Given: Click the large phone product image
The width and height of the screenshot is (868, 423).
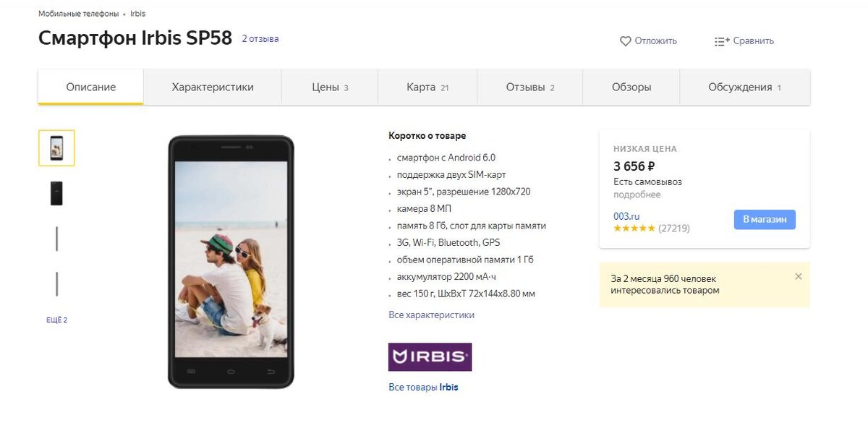Looking at the screenshot, I should [x=231, y=262].
